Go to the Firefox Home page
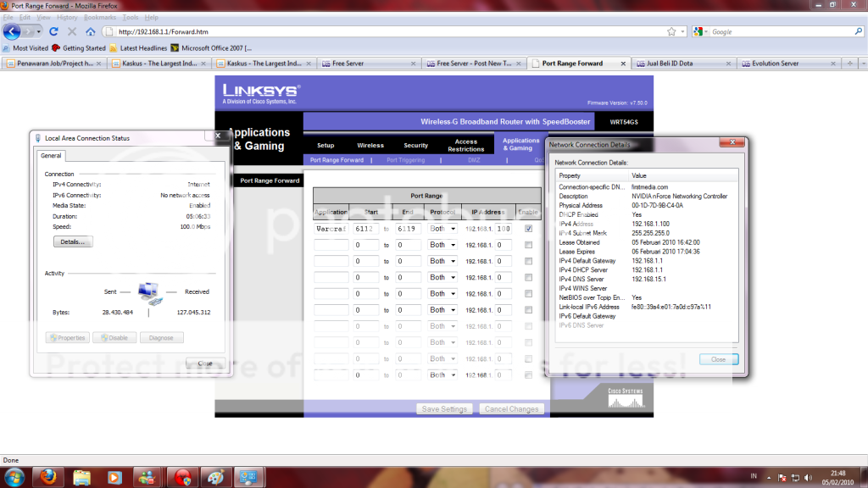The width and height of the screenshot is (868, 488). (x=90, y=31)
